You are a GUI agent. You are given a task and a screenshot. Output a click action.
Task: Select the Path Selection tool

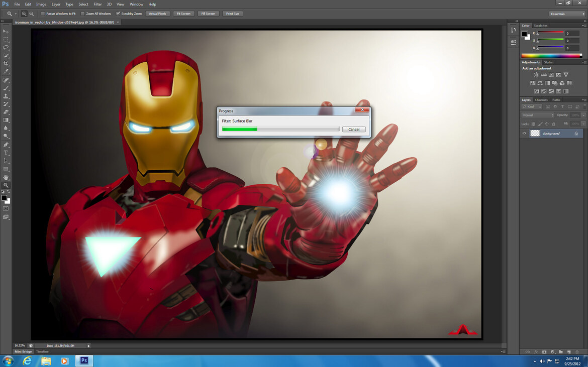[6, 161]
